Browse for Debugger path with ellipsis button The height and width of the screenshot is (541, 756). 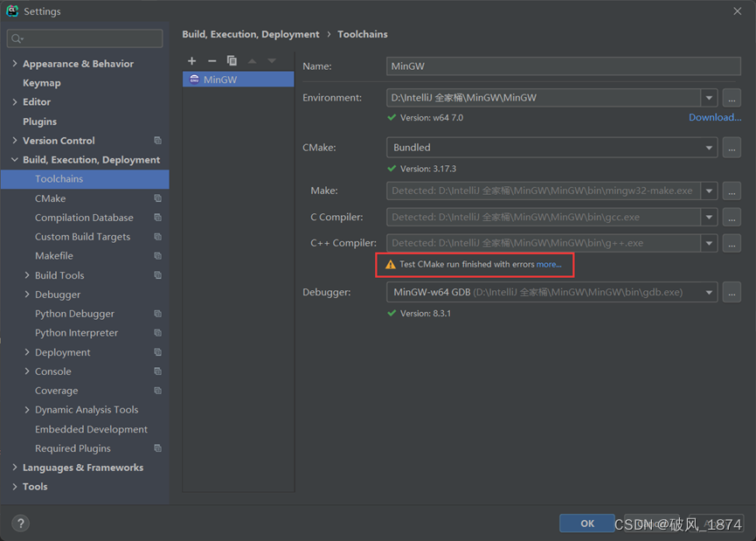point(732,293)
